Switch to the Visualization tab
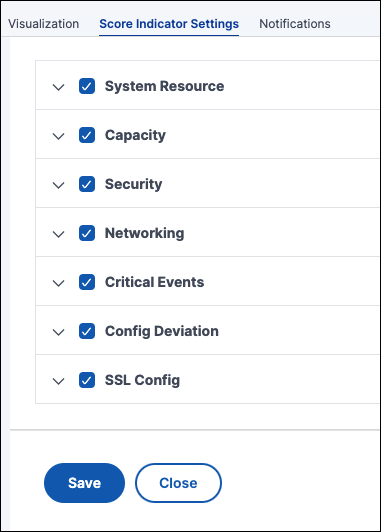The height and width of the screenshot is (532, 381). (43, 24)
